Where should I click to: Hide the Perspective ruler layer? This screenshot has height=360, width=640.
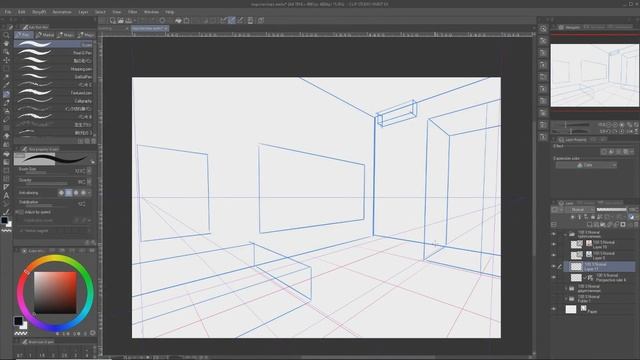[554, 278]
